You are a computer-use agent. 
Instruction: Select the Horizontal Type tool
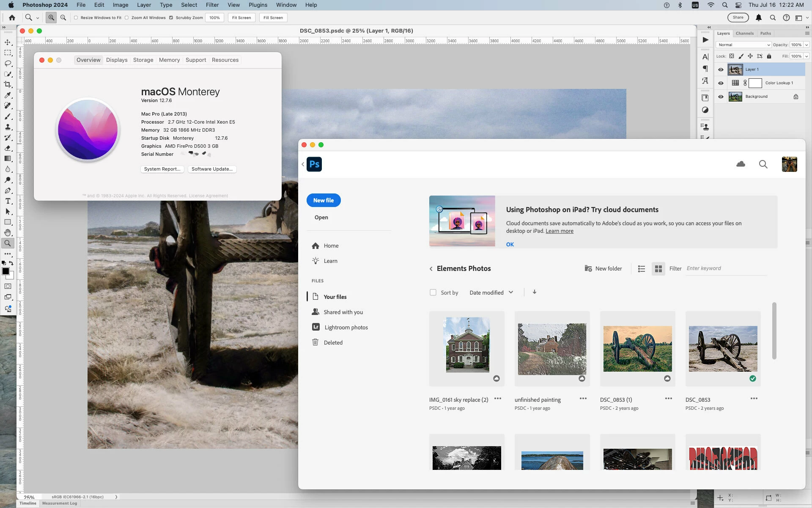8,201
